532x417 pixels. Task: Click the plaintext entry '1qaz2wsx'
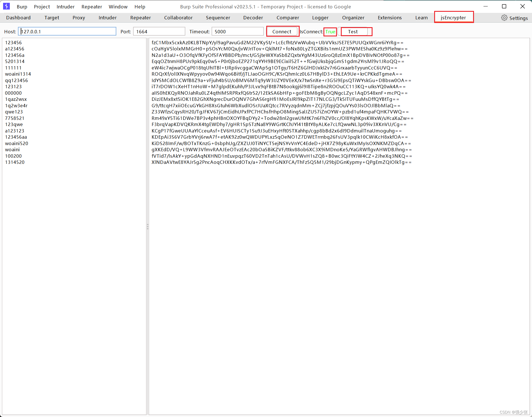point(16,99)
